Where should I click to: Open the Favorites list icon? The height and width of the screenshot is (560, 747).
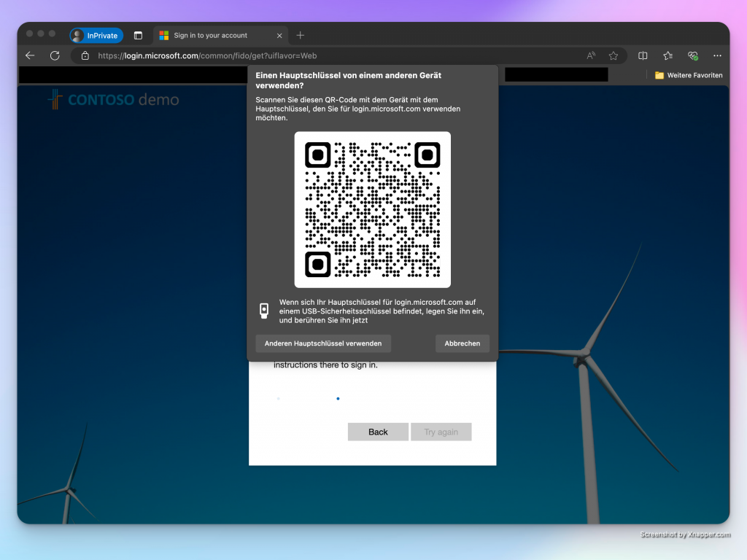tap(667, 55)
